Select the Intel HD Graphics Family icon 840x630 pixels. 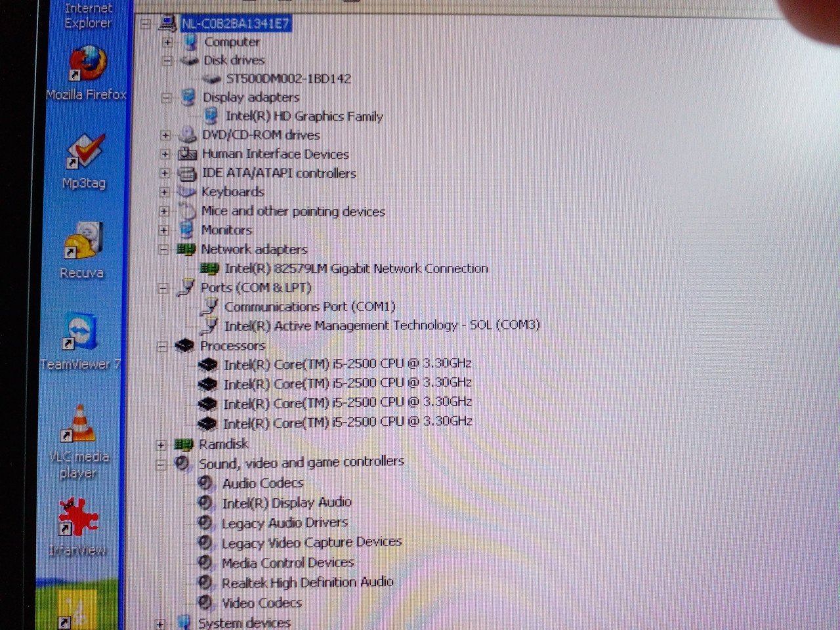(x=211, y=116)
